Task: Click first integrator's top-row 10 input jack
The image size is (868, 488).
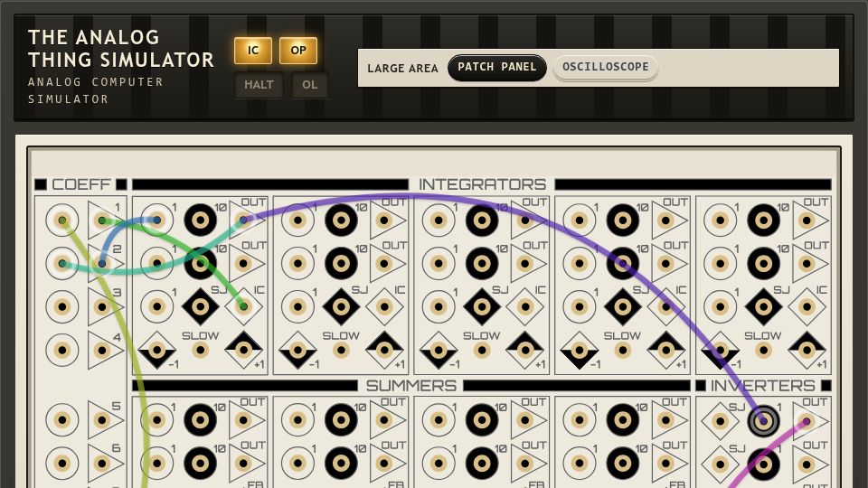Action: 201,221
